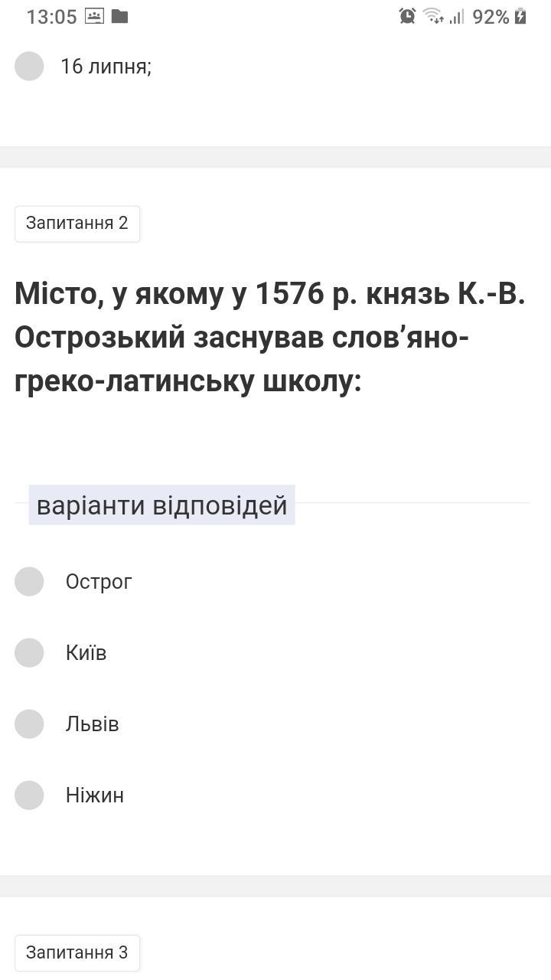
Task: Tap the варіанти відповідей heading
Action: click(161, 505)
